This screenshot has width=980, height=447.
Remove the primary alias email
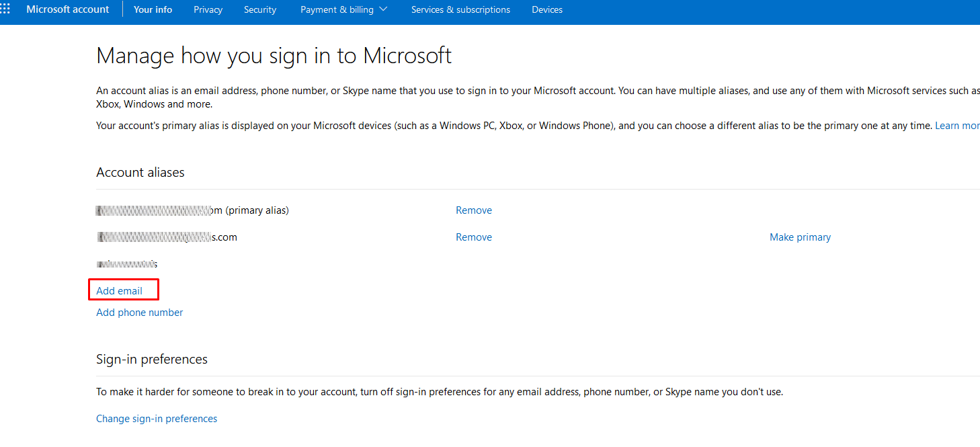pyautogui.click(x=473, y=210)
